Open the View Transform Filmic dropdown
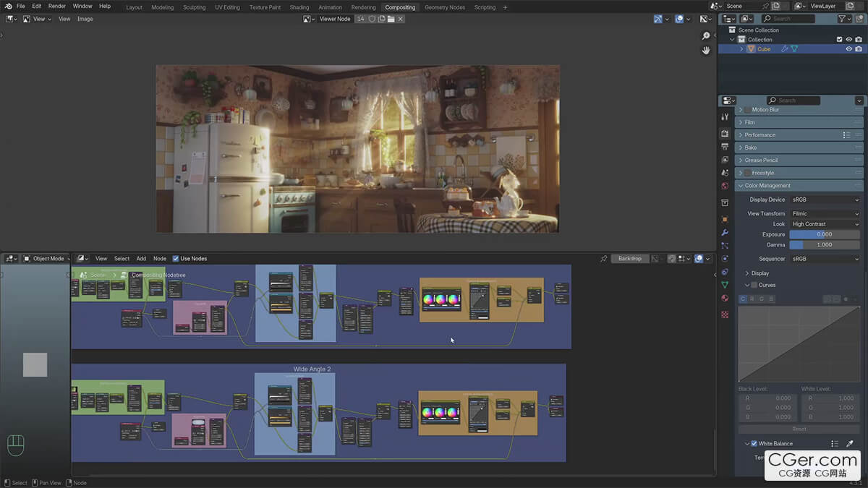This screenshot has width=868, height=488. click(825, 214)
